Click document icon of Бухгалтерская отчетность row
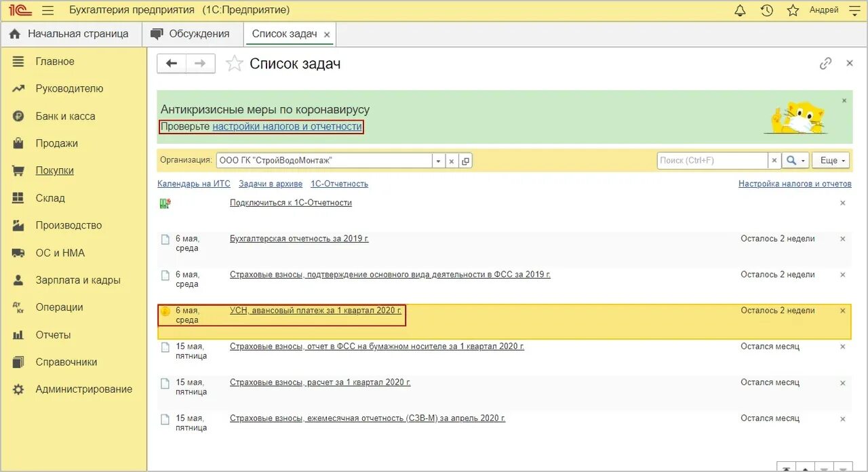The height and width of the screenshot is (472, 868). click(165, 239)
